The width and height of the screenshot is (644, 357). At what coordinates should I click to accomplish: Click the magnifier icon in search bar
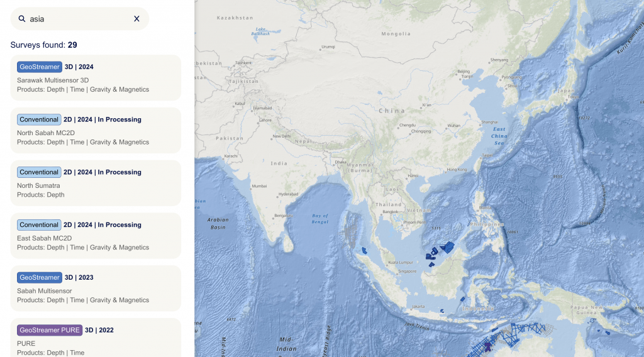pyautogui.click(x=22, y=19)
